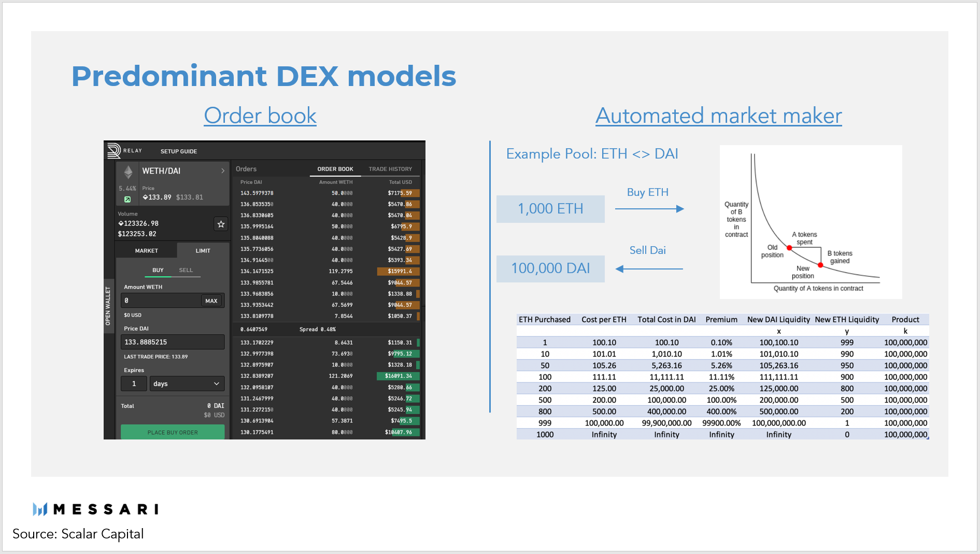Click the buy order at 132.8389207

[326, 376]
